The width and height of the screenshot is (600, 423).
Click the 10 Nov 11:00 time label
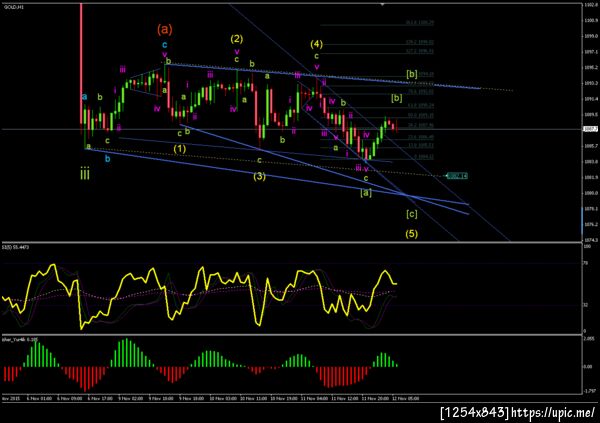tap(253, 399)
